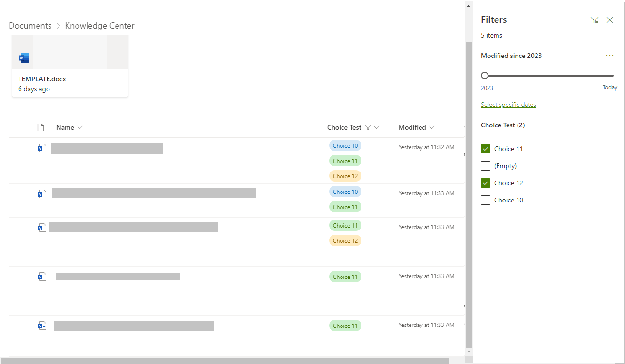Click the Word icon of the last document row
Image resolution: width=625 pixels, height=364 pixels.
point(42,326)
